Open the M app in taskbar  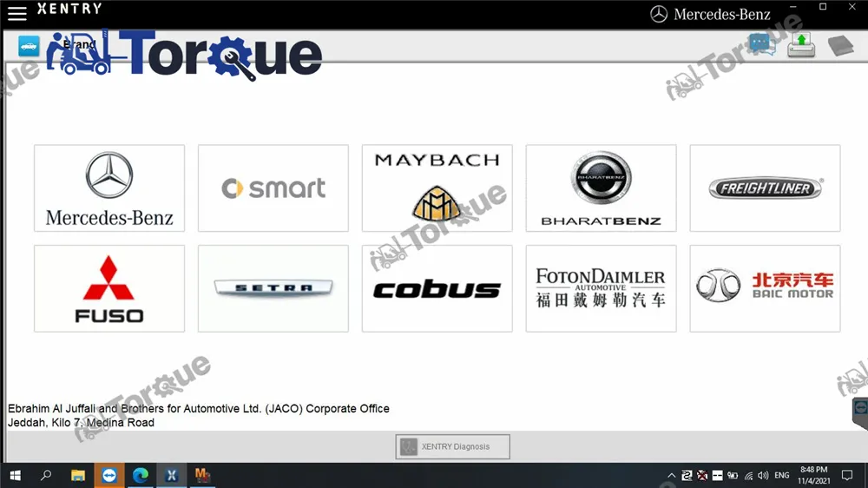coord(202,475)
